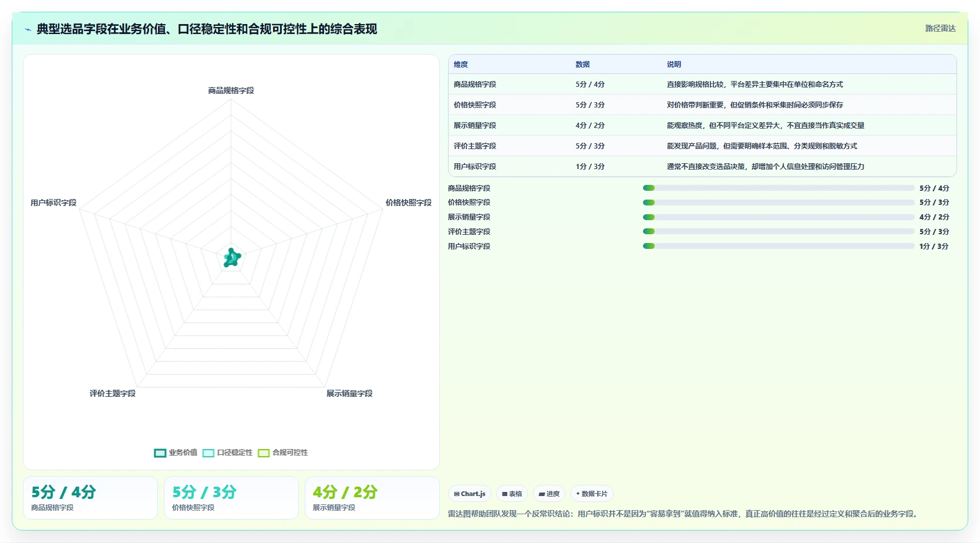The image size is (980, 543).
Task: Click the radar axis label 用户标识字段
Action: [x=53, y=203]
